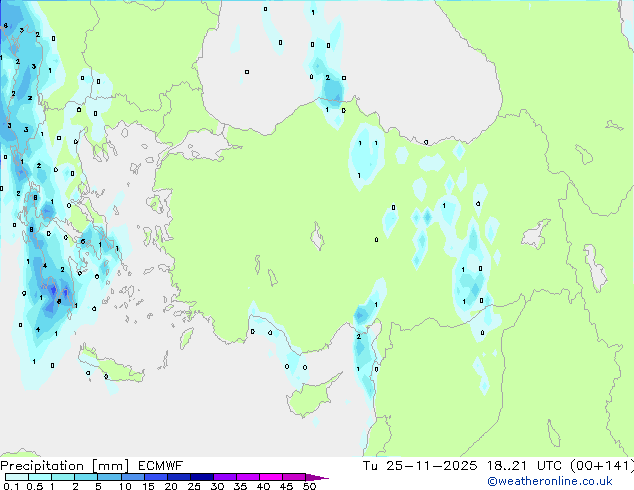Click the 1–2 mm legend color swatch
The image size is (634, 490).
pyautogui.click(x=63, y=477)
